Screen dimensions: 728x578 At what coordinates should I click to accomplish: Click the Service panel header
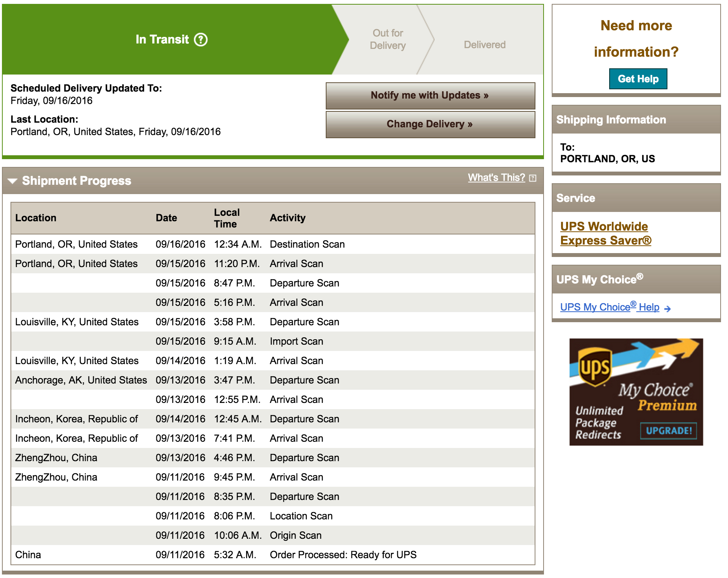click(636, 198)
